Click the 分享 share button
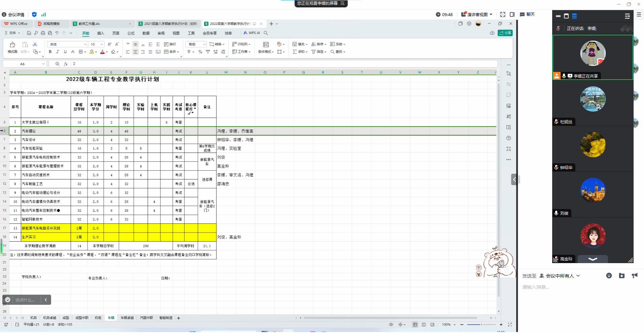 click(505, 33)
